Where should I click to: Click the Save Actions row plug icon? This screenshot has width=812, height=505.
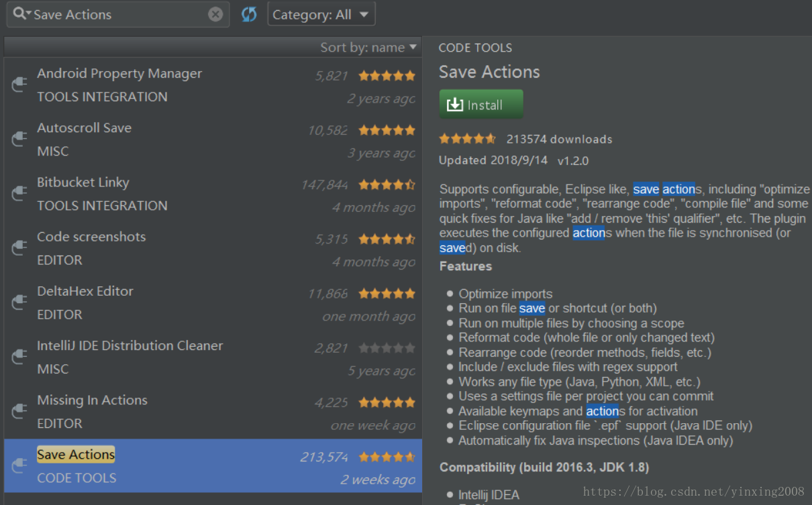click(x=19, y=465)
